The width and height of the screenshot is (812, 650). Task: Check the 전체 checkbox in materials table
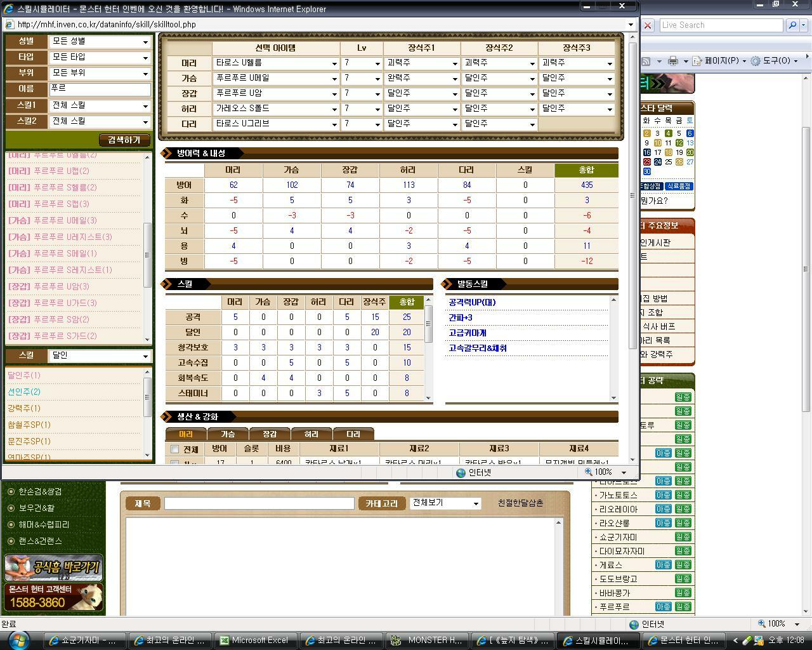tap(175, 449)
